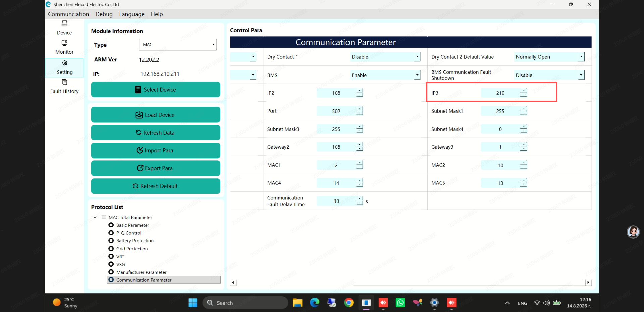Screen dimensions: 644x312
Task: Open BMS Communication Fault Shutdown dropdown
Action: 549,75
